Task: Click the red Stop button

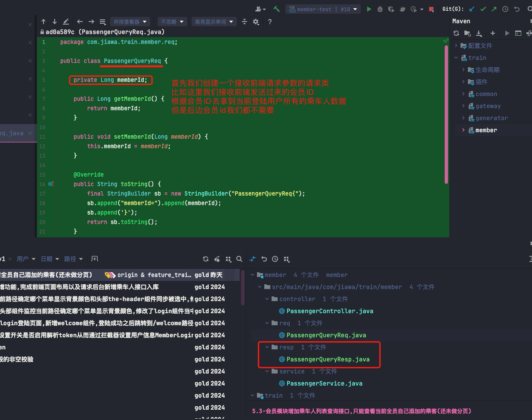Action: (x=431, y=9)
